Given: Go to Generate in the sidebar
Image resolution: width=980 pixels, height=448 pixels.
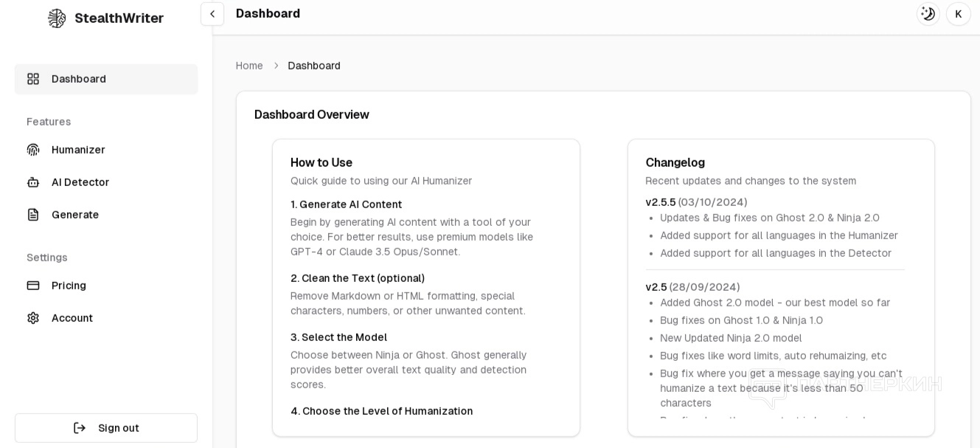Looking at the screenshot, I should (x=75, y=215).
